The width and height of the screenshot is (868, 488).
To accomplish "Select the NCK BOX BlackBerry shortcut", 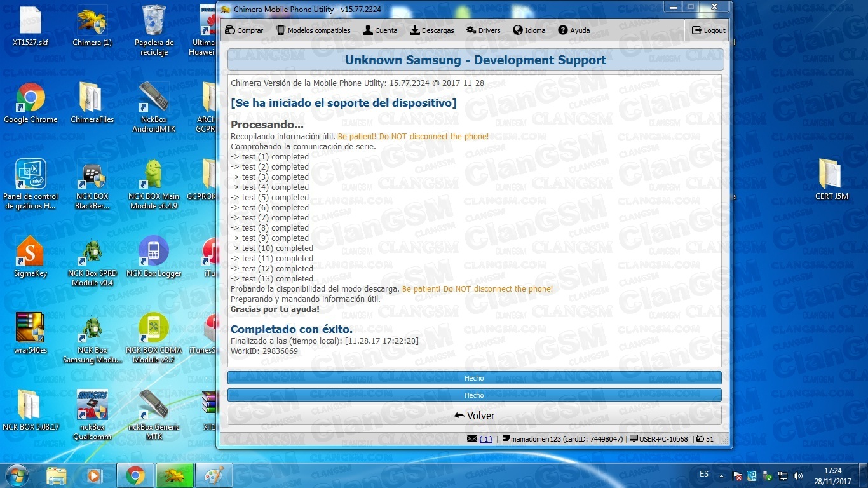I will (x=92, y=187).
